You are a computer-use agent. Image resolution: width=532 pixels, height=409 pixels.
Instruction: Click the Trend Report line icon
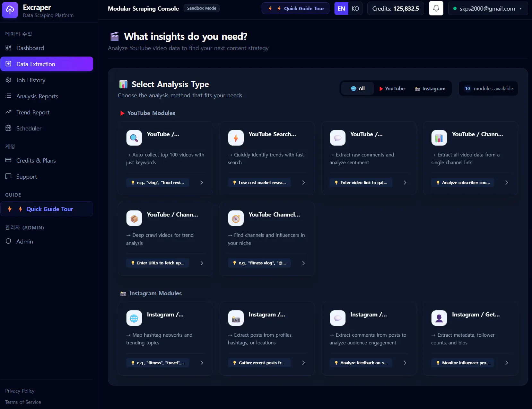point(8,112)
